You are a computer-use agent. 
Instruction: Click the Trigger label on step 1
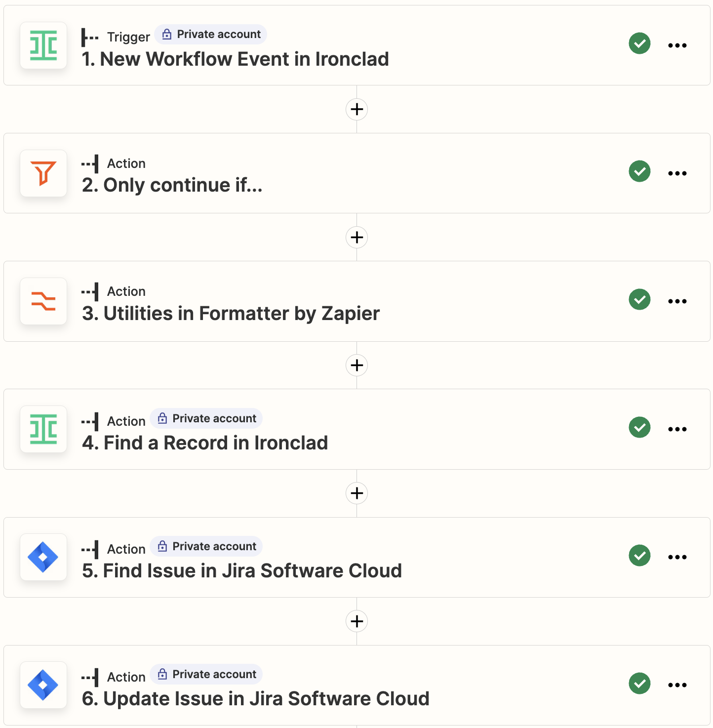[128, 37]
